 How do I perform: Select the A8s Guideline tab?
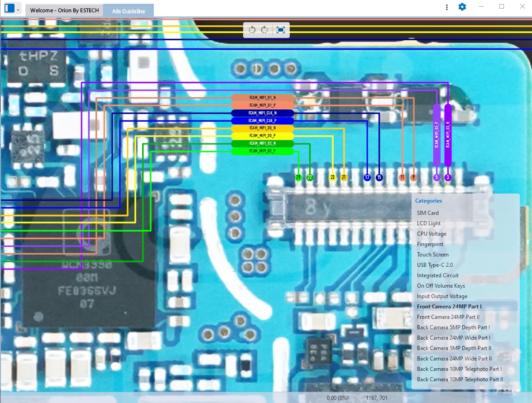129,11
